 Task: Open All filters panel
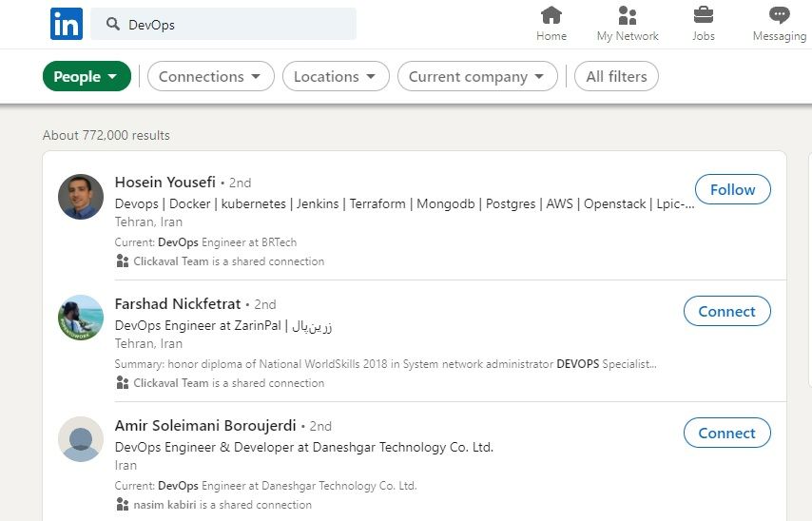pos(616,76)
